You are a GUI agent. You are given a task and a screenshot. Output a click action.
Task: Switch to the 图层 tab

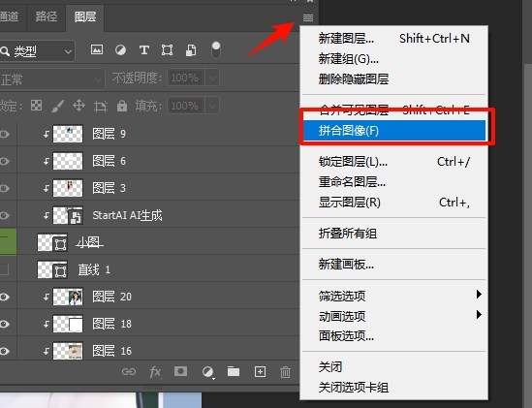tap(85, 17)
